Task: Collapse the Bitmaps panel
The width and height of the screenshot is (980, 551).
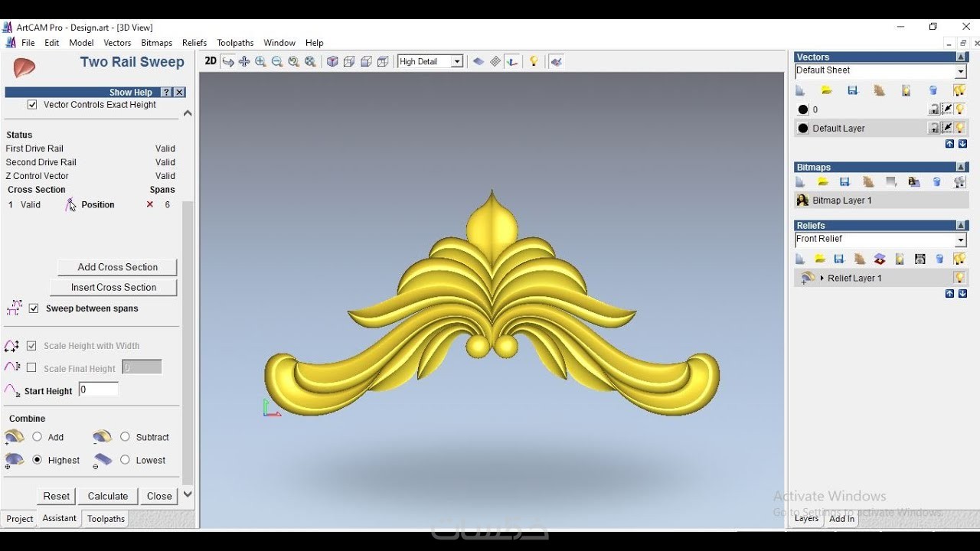Action: coord(961,167)
